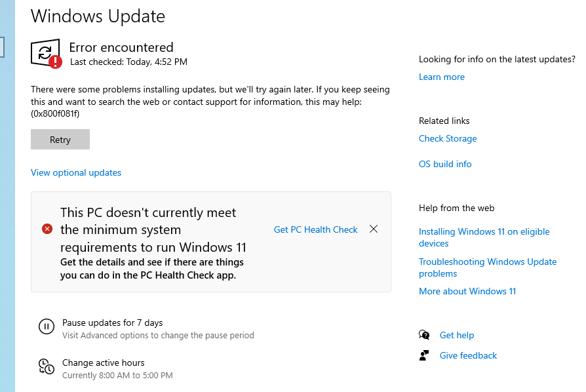Image resolution: width=586 pixels, height=392 pixels.
Task: Click the pause updates icon
Action: pos(46,326)
